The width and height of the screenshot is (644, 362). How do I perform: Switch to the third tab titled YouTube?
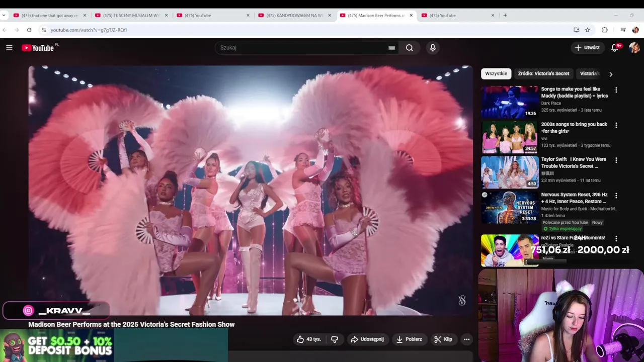(x=212, y=15)
